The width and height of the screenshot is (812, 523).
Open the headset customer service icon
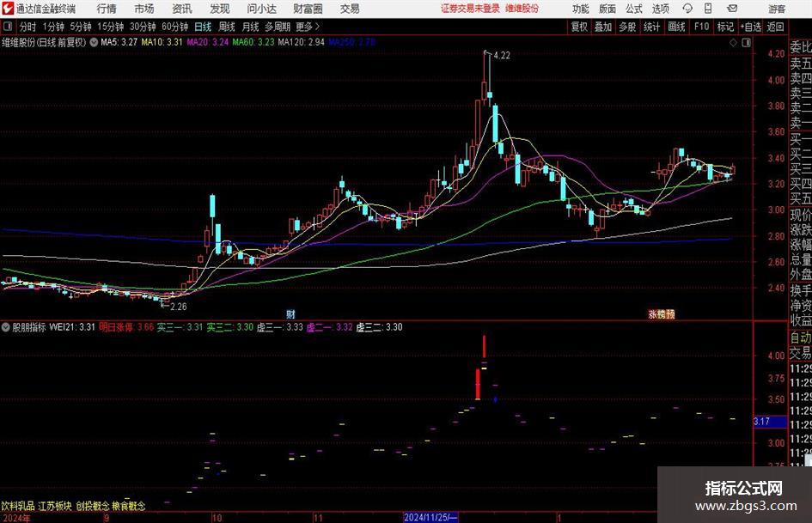click(x=687, y=9)
